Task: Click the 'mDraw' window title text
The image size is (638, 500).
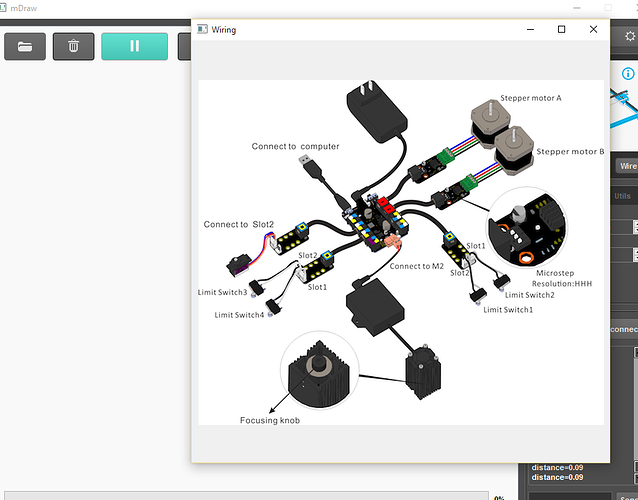Action: click(24, 8)
